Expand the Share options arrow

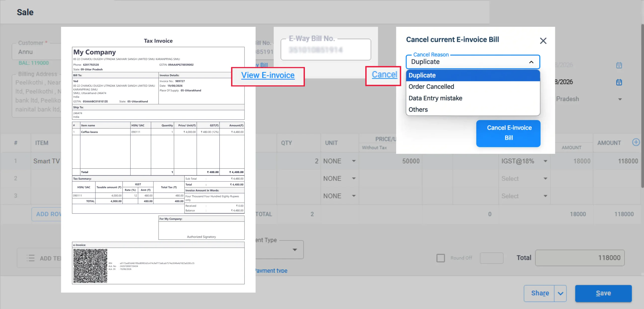coord(560,293)
